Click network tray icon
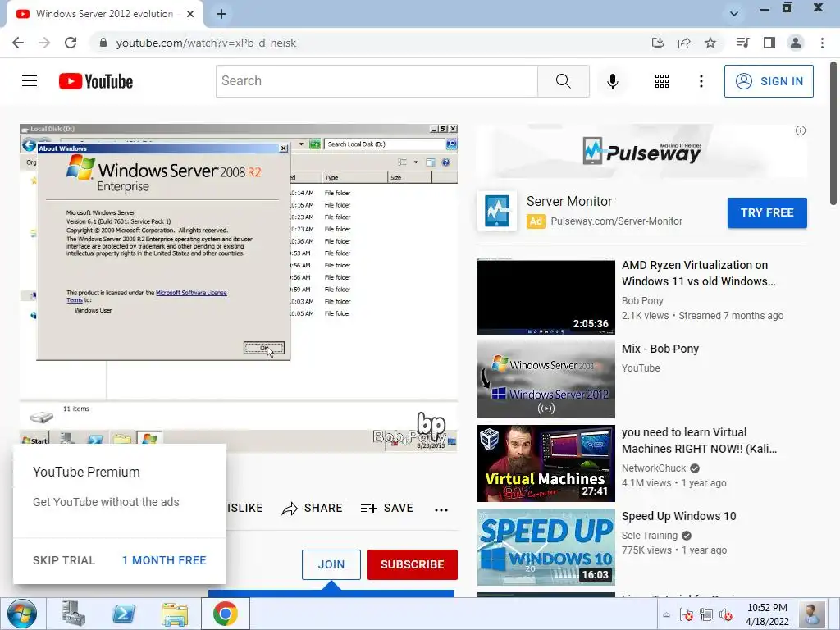 click(x=706, y=614)
